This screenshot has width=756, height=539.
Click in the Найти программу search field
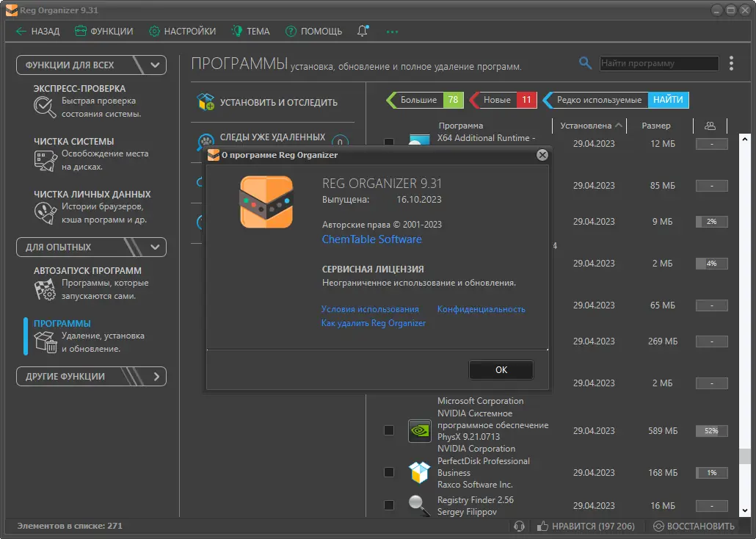(x=659, y=63)
